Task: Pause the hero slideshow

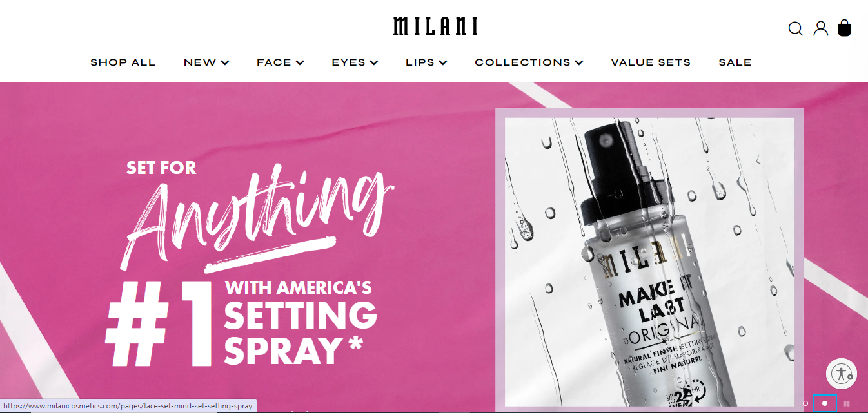Action: click(847, 403)
